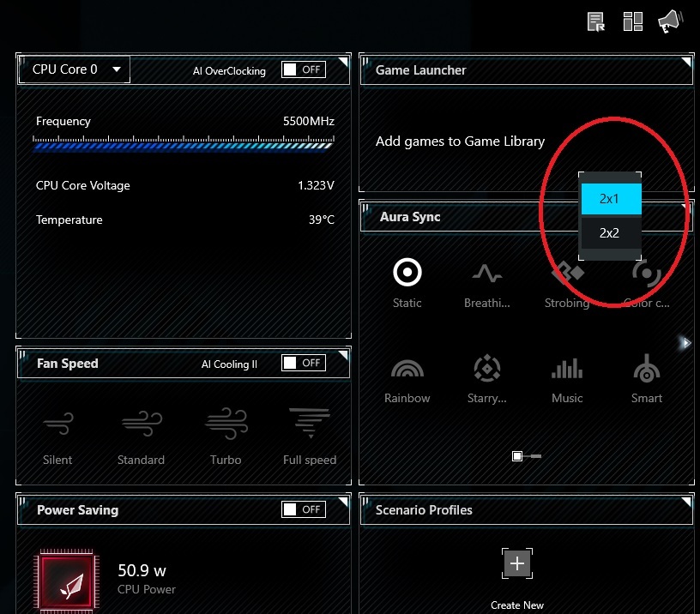Screen dimensions: 700x614
Task: Show next page of Aura Sync effects
Action: [686, 343]
